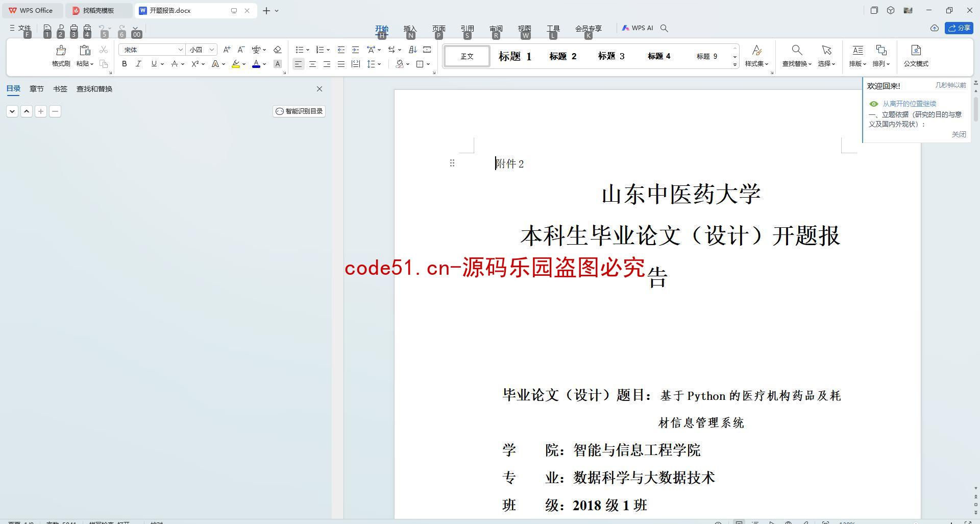Click the Print Preview icon in quick access bar

[x=87, y=28]
